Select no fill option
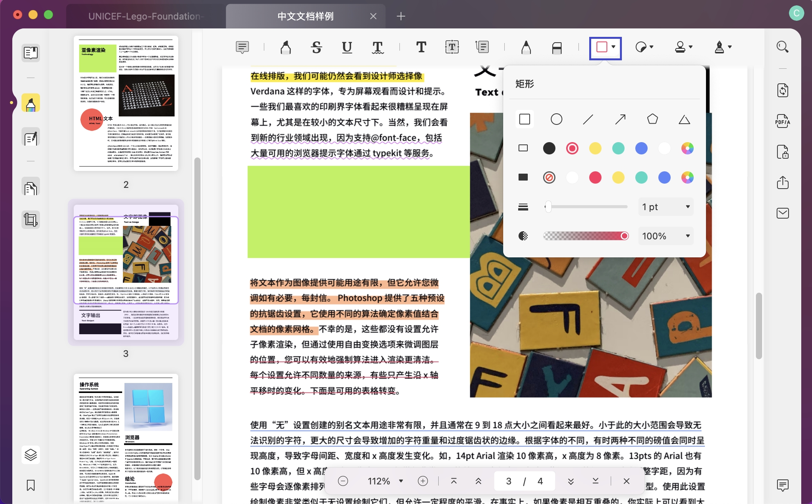The height and width of the screenshot is (504, 812). [x=549, y=177]
